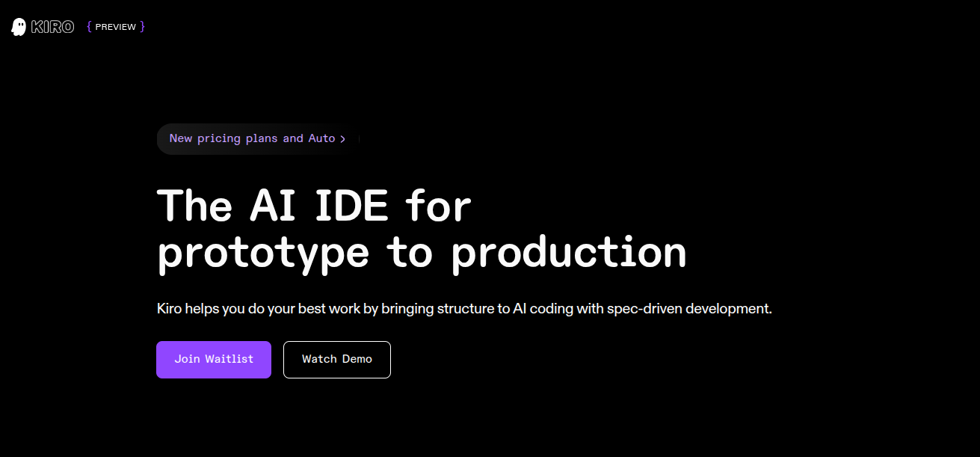Viewport: 980px width, 457px height.
Task: Click the chevron arrow on pricing banner
Action: pos(342,139)
